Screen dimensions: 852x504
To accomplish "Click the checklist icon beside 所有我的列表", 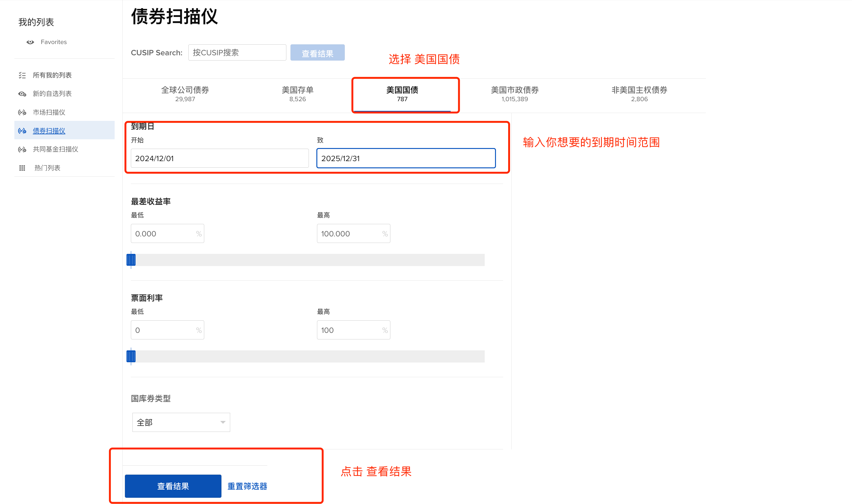I will click(22, 75).
